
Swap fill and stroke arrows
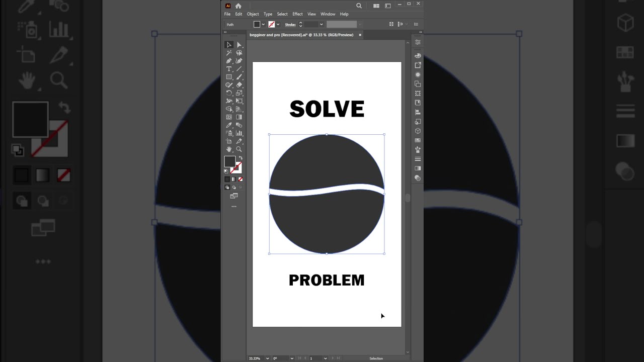click(x=240, y=158)
